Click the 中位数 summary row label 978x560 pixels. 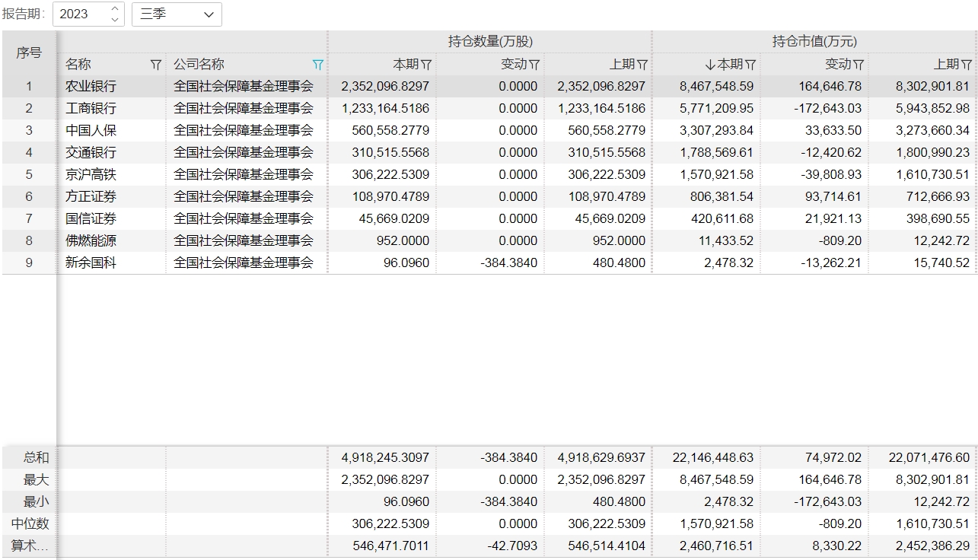(x=30, y=524)
